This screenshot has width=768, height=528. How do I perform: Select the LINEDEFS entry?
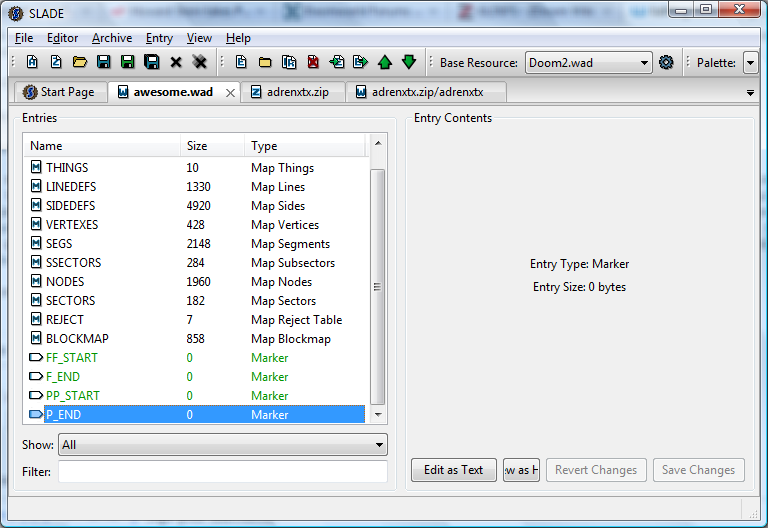(x=195, y=187)
